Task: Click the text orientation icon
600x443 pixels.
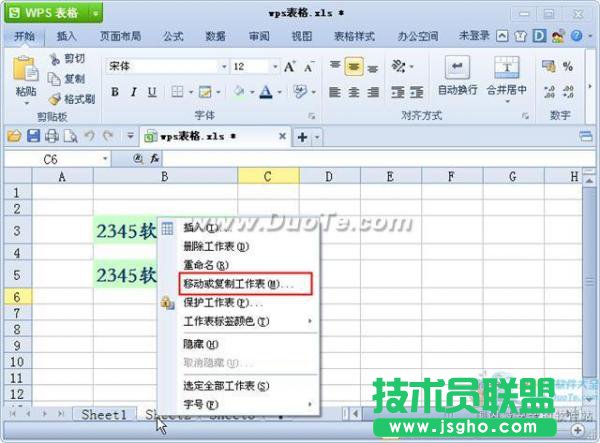Action: click(399, 67)
